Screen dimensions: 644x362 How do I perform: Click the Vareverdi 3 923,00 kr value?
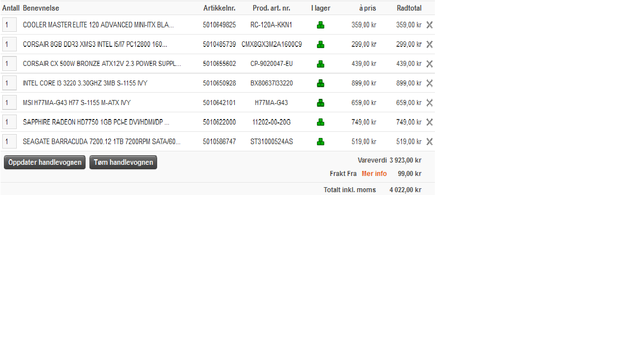coord(405,160)
